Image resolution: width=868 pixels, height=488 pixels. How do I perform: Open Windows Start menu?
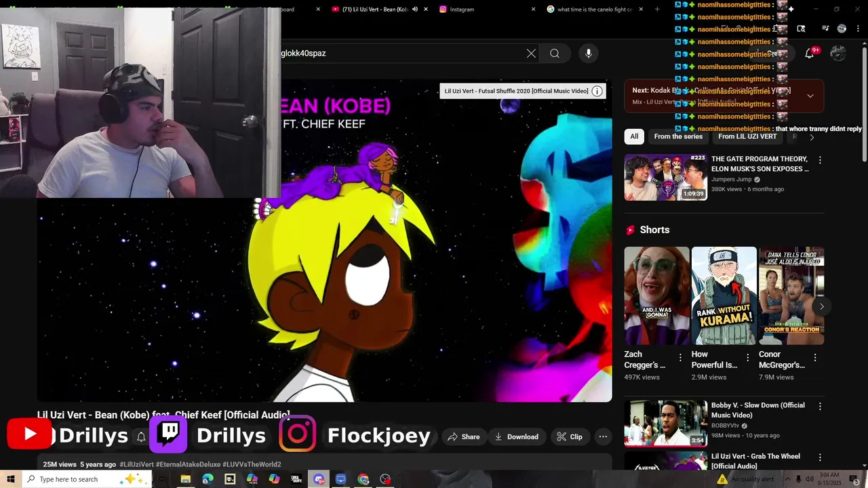pos(11,479)
